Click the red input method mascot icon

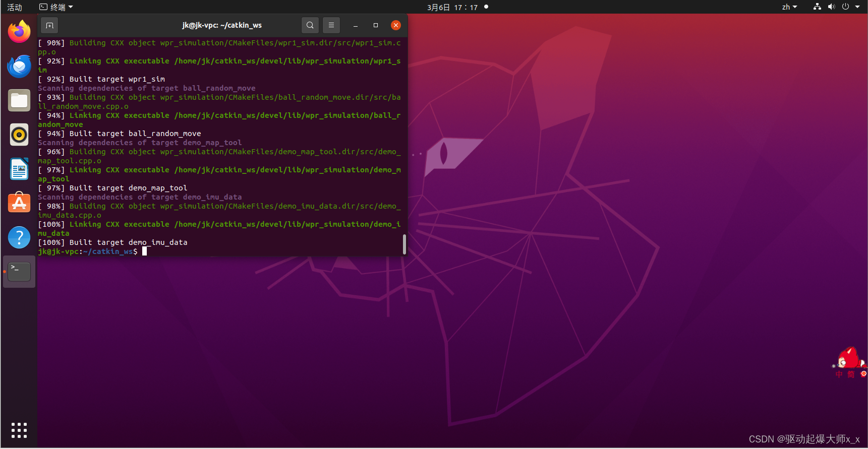pyautogui.click(x=850, y=359)
